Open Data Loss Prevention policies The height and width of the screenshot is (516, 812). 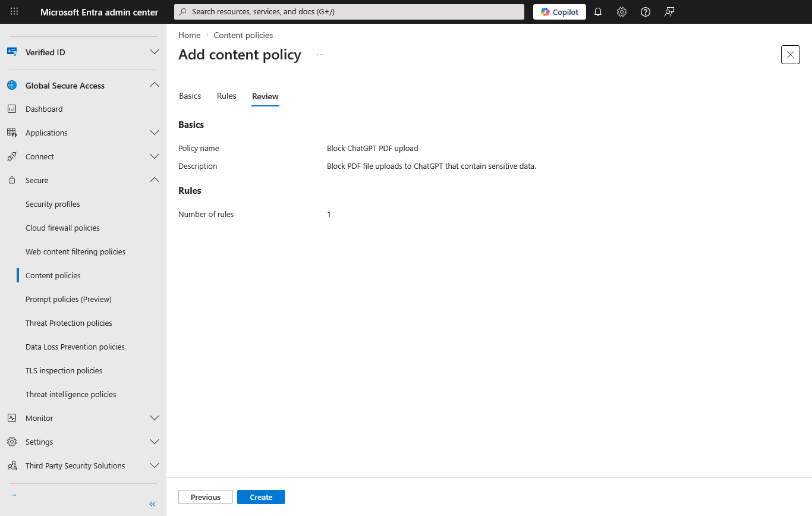coord(75,347)
